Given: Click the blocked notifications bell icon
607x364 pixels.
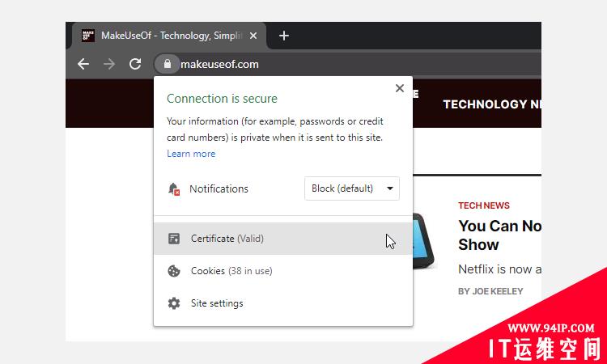Looking at the screenshot, I should (174, 188).
